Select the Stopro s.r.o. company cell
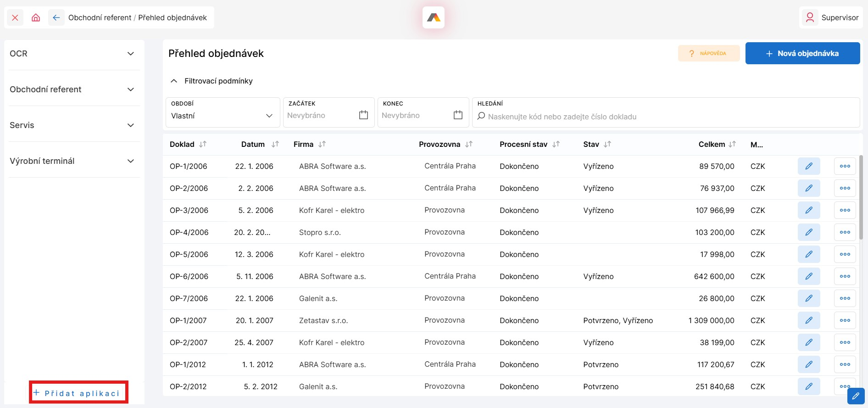 pos(320,232)
